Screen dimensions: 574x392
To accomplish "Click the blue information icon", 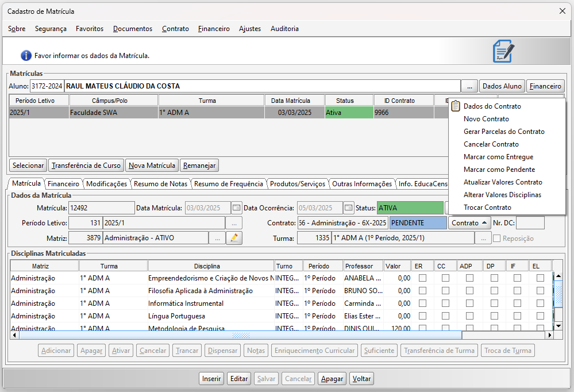I will pos(26,56).
